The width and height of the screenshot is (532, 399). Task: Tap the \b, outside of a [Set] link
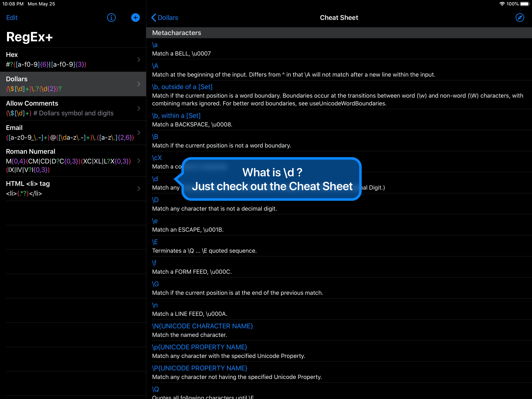click(x=182, y=87)
